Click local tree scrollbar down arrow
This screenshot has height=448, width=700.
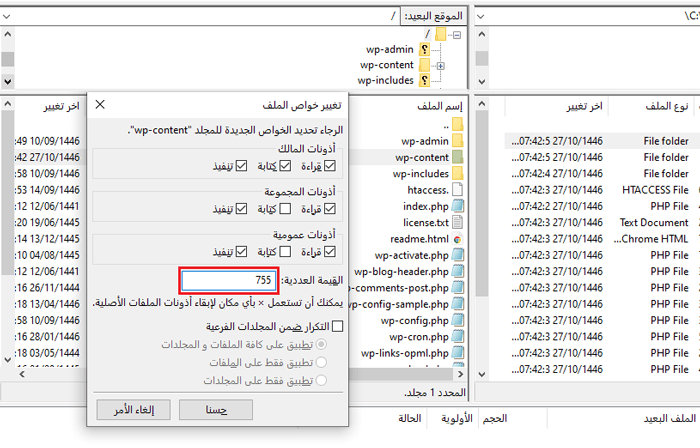coord(482,81)
